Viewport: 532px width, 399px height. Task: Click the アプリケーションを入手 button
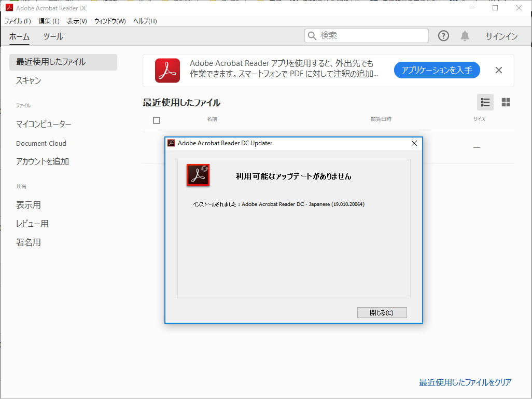coord(437,70)
